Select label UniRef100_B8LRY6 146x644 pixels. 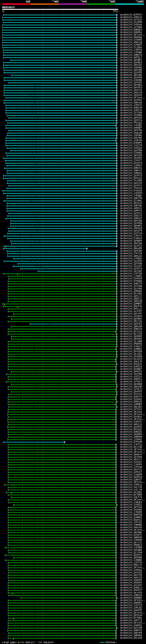(x=131, y=306)
